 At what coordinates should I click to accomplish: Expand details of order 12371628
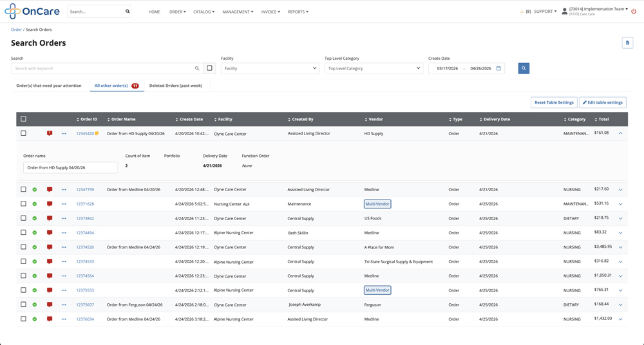621,204
